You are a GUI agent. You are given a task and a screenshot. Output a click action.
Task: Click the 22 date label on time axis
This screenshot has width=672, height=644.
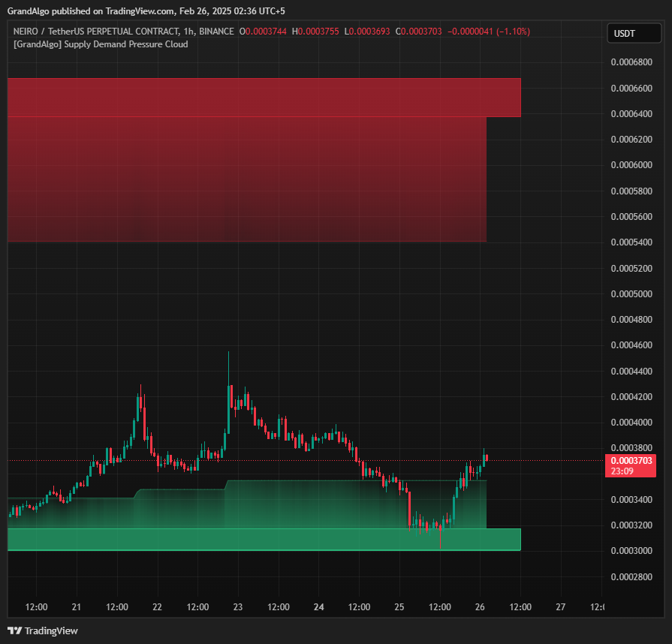pos(157,607)
